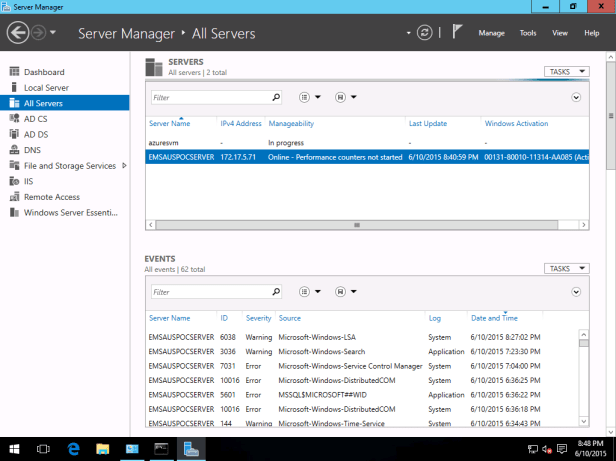This screenshot has height=461, width=616.
Task: Open the Tools menu
Action: point(527,33)
